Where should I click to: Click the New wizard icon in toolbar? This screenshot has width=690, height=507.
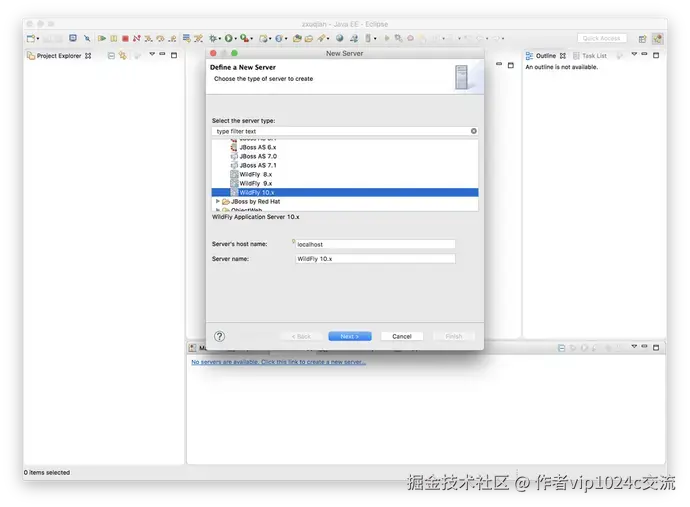(31, 38)
